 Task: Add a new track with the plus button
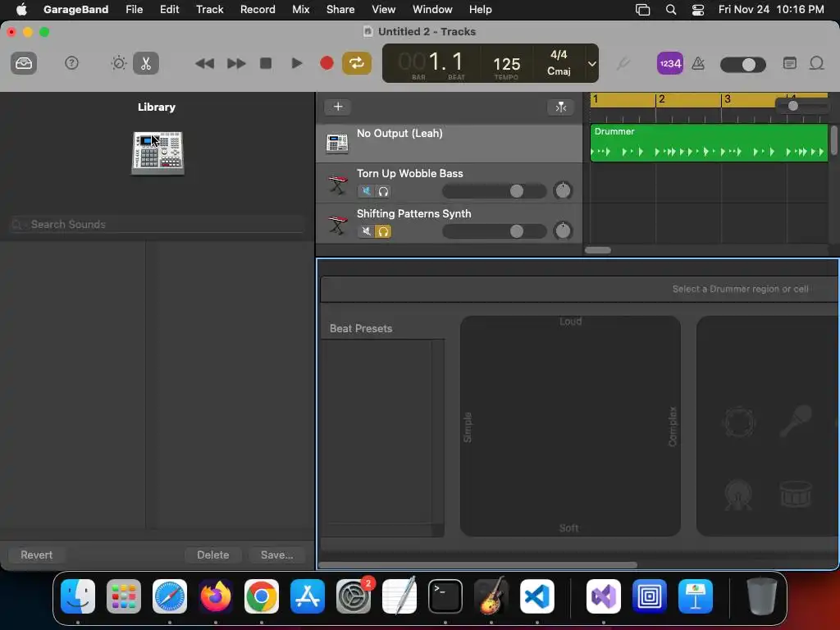(337, 107)
